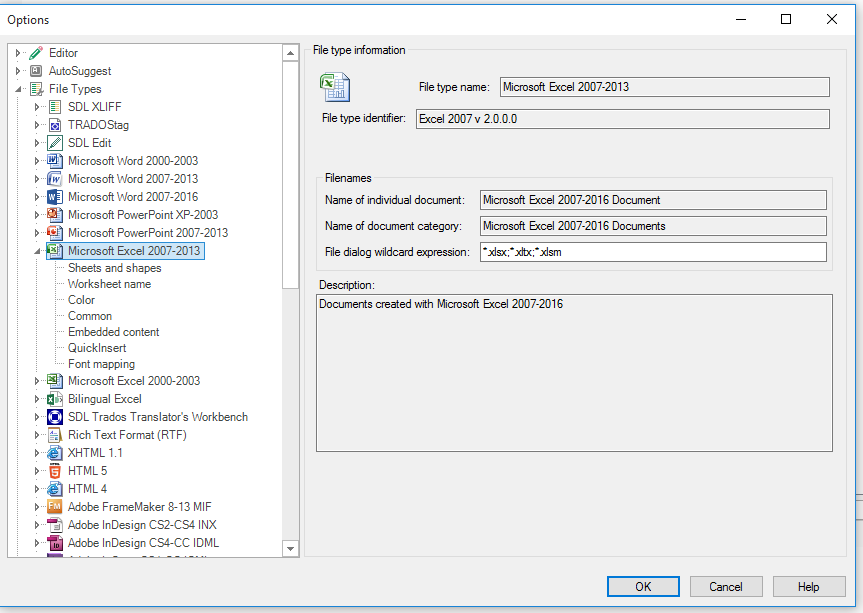The height and width of the screenshot is (613, 863).
Task: Click the TRADOStag file icon
Action: [55, 125]
